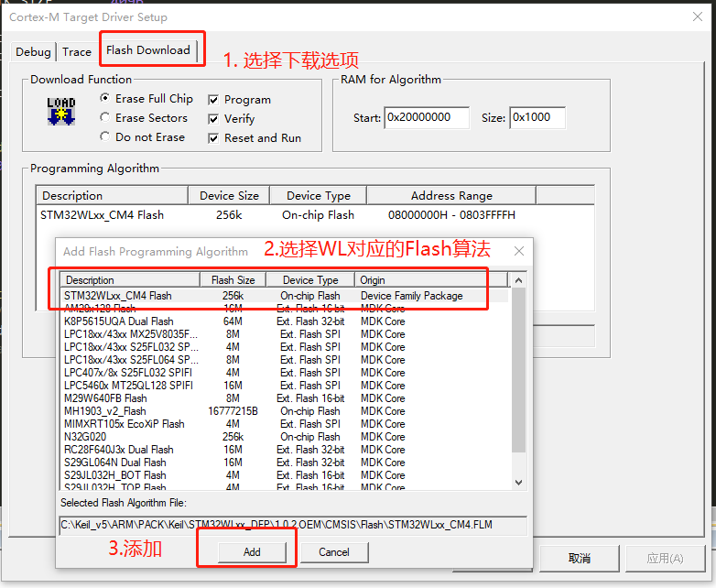The image size is (716, 588).
Task: Switch to the Debug tab
Action: [33, 51]
